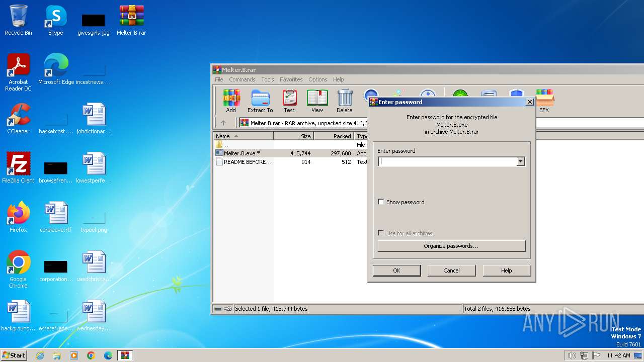Select the background desktop document
This screenshot has height=362, width=644.
click(x=18, y=316)
